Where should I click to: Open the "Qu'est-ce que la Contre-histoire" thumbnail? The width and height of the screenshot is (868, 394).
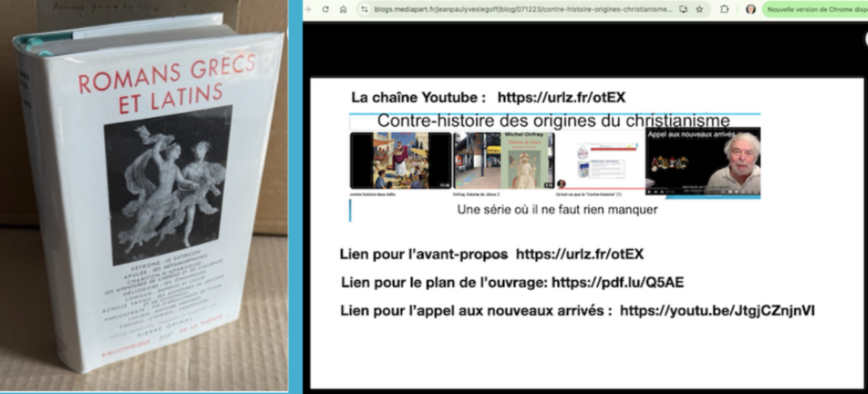click(x=599, y=160)
